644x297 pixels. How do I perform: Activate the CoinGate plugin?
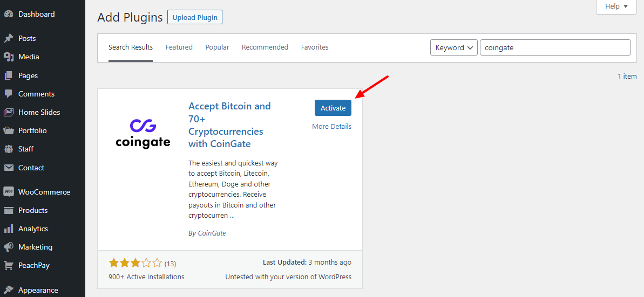333,108
